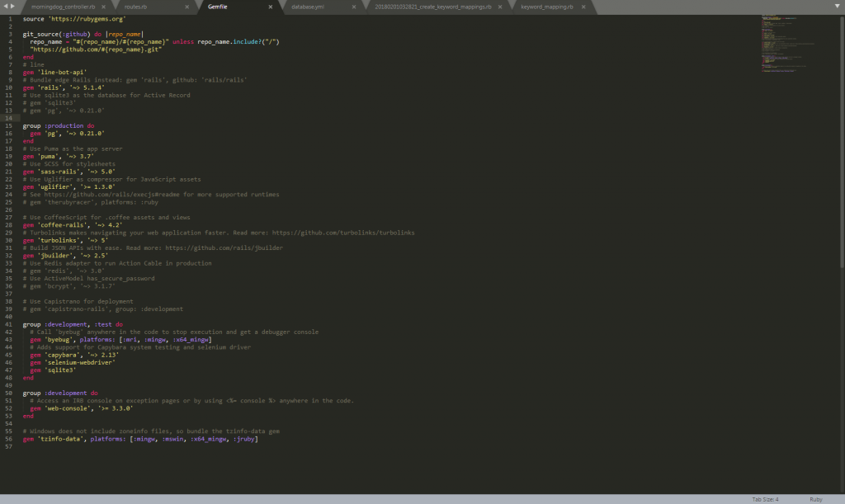Click the 'sqlite3' gem on line 47
Image resolution: width=845 pixels, height=504 pixels.
[60, 370]
